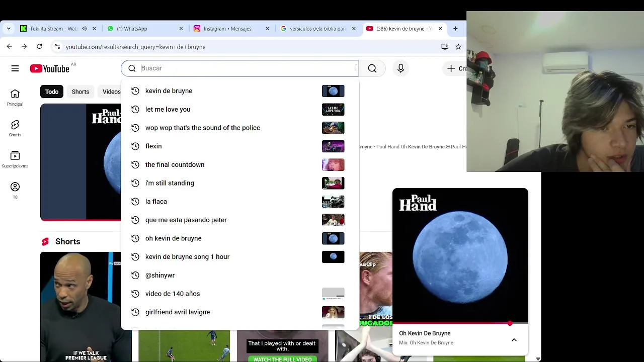Viewport: 644px width, 362px height.
Task: Choose suggestion let me love you
Action: point(239,109)
